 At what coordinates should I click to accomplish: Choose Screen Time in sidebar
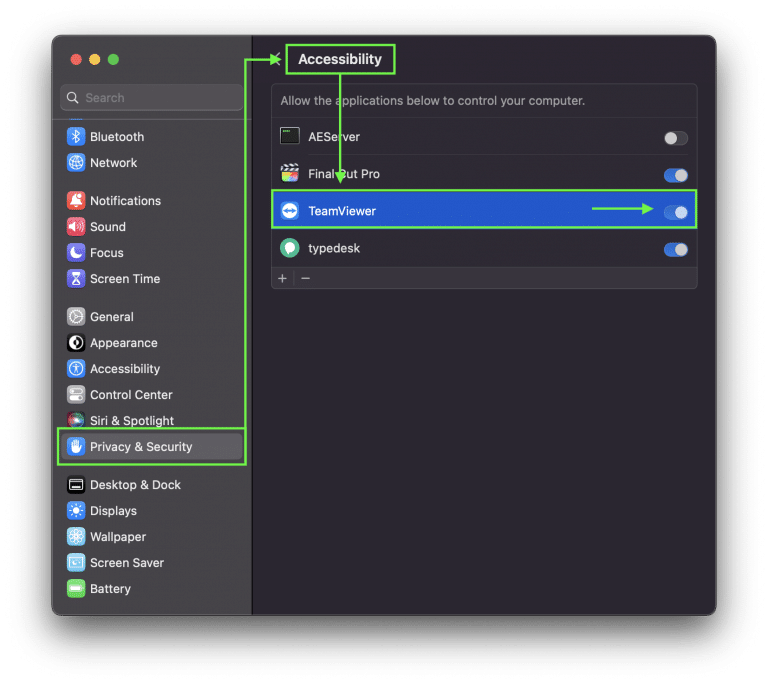(x=152, y=278)
